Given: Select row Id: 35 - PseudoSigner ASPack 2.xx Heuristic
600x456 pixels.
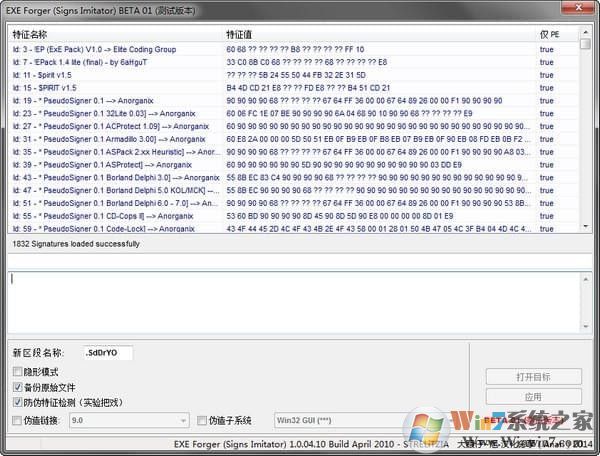Looking at the screenshot, I should 293,152.
